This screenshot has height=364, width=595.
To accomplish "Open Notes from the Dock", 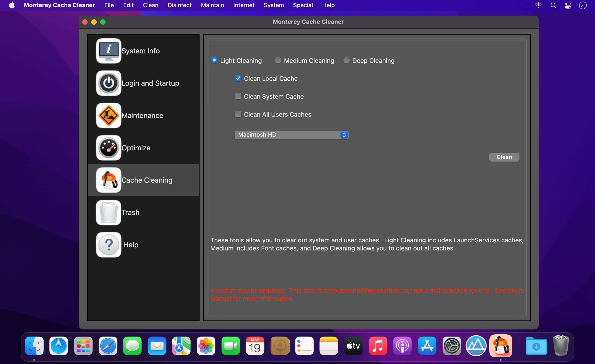I will pyautogui.click(x=329, y=346).
